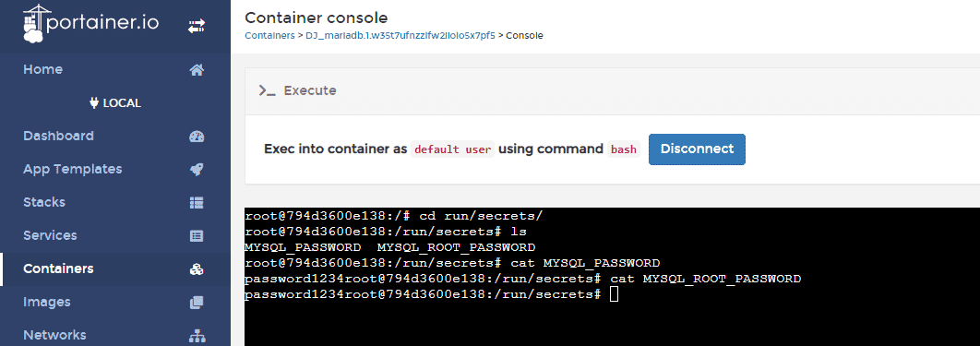Go to the Dashboard page
Screen dimensions: 980x346
[115, 137]
